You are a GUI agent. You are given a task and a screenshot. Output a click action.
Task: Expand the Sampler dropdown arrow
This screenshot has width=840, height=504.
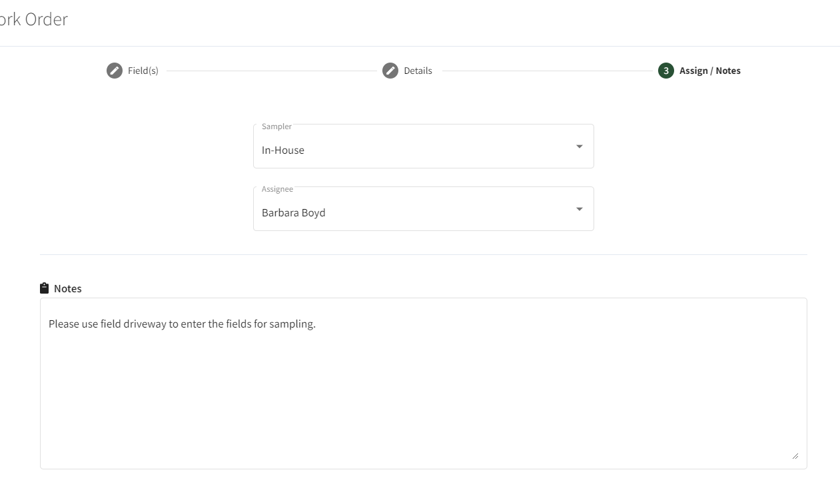(580, 146)
